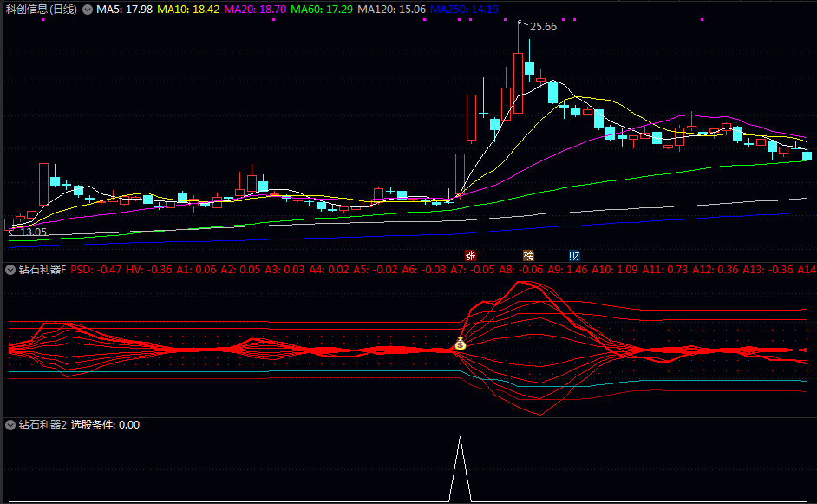The image size is (817, 504).
Task: Expand the 钻石利器F indicator panel menu
Action: (x=10, y=270)
